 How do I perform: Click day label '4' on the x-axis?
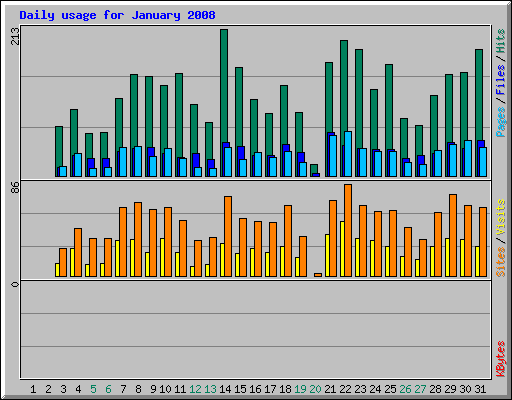pos(78,389)
